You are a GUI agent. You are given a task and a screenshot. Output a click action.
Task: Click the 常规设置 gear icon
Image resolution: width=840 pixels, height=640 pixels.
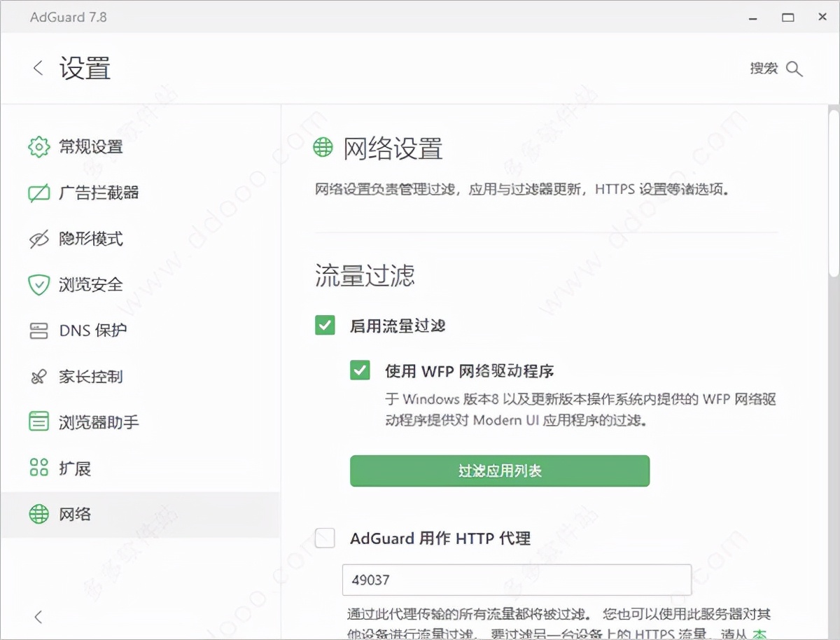click(38, 147)
